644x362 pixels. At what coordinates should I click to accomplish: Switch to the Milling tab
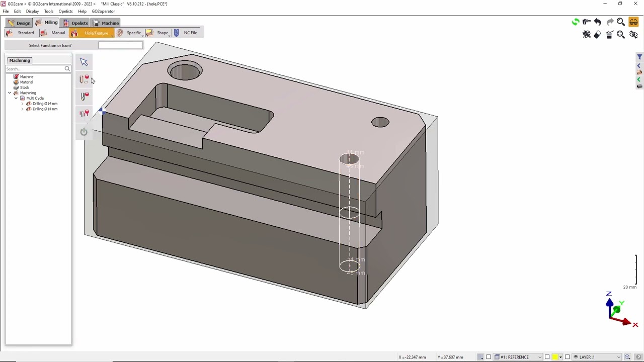point(46,23)
